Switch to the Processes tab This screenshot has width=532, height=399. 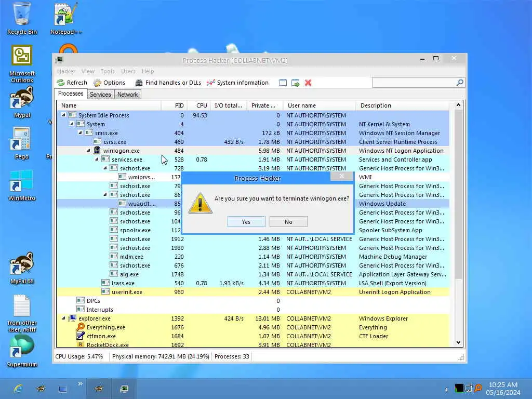tap(71, 94)
